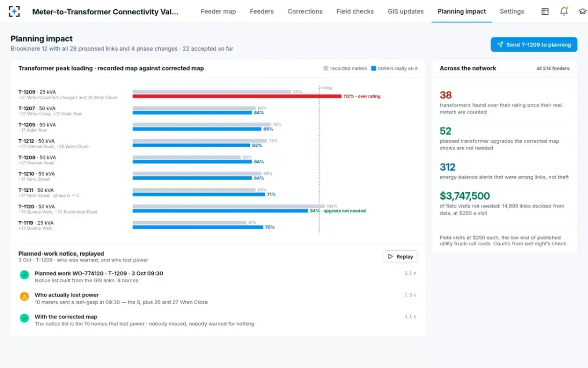Click the blue 71% bar for T-1211
The height and width of the screenshot is (368, 588).
tap(198, 194)
